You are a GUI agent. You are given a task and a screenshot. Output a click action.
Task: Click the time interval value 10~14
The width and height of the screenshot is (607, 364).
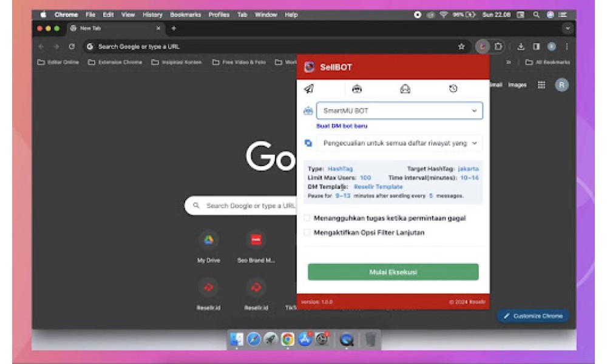[x=470, y=178]
